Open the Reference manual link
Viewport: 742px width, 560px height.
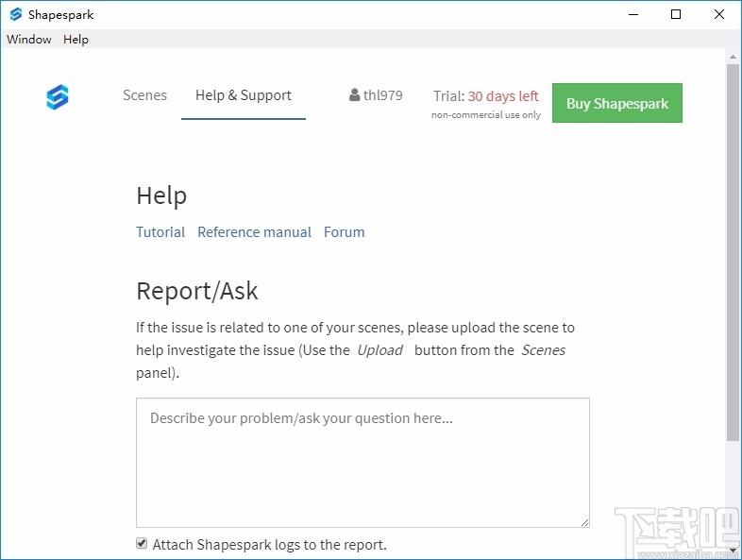pyautogui.click(x=254, y=232)
